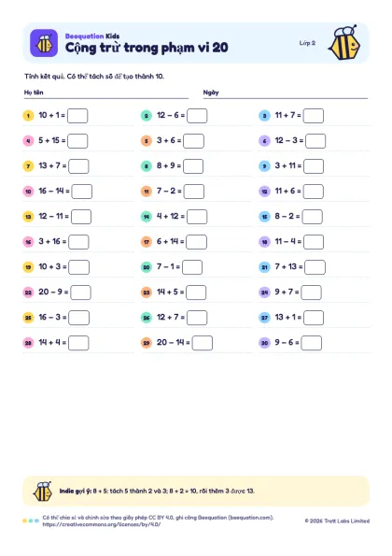The image size is (392, 556).
Task: Click the orange number 29 badge
Action: 147,343
